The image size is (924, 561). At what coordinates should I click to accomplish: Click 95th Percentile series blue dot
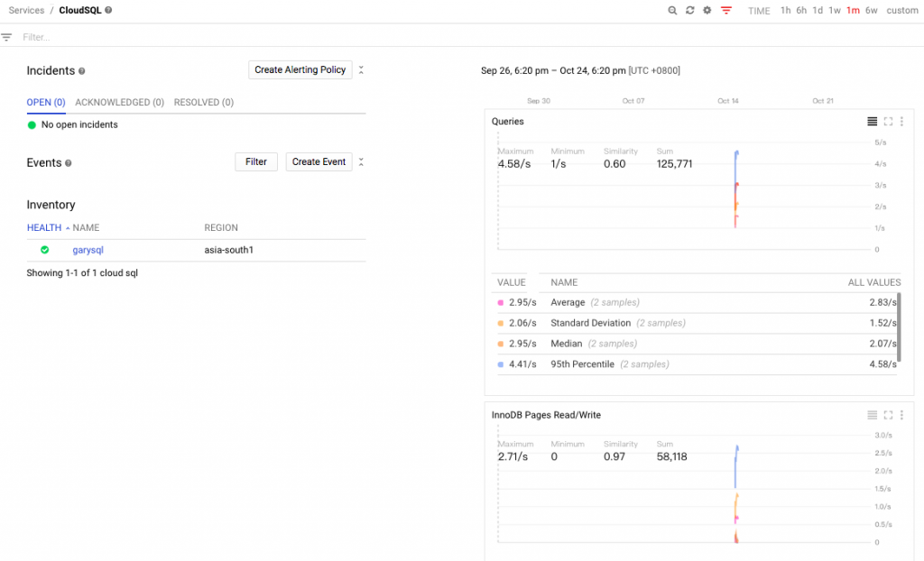(500, 364)
